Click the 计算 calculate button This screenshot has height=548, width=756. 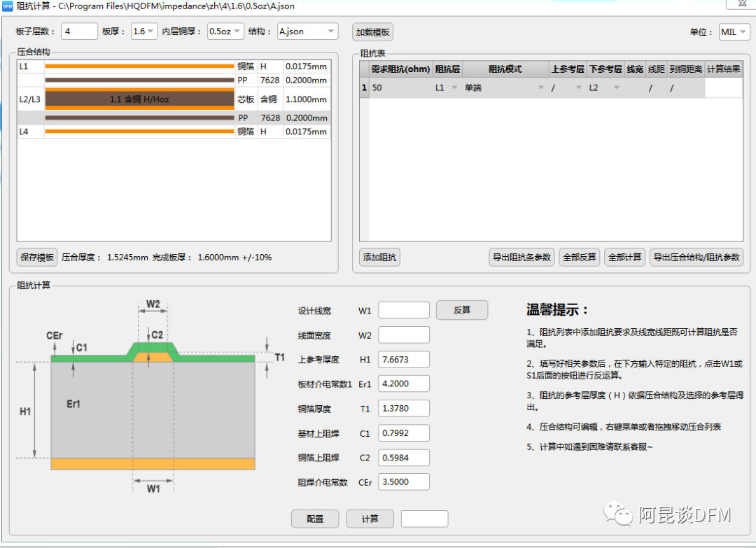(370, 519)
